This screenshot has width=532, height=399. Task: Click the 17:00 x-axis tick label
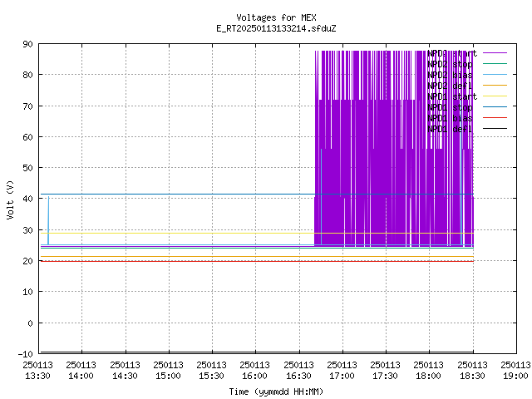342,371
